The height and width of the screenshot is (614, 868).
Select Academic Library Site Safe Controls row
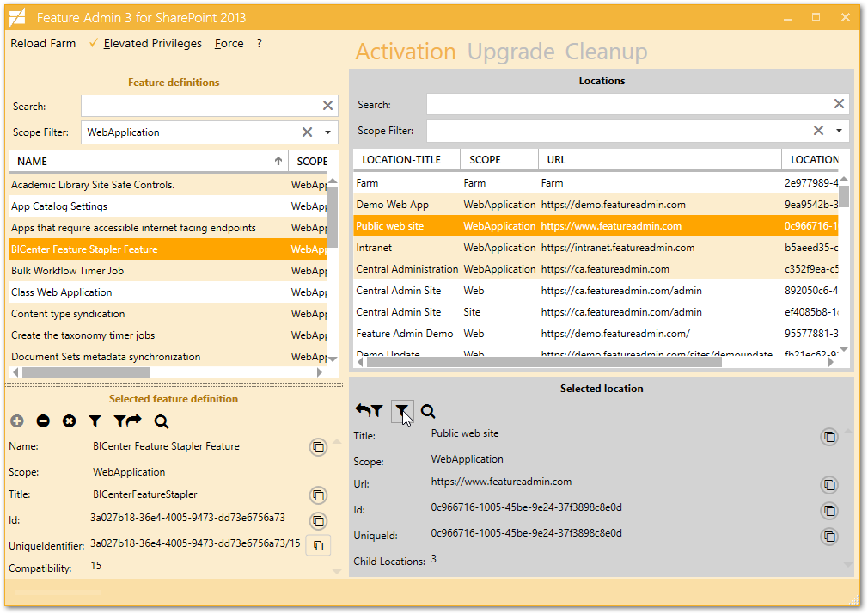pyautogui.click(x=168, y=185)
